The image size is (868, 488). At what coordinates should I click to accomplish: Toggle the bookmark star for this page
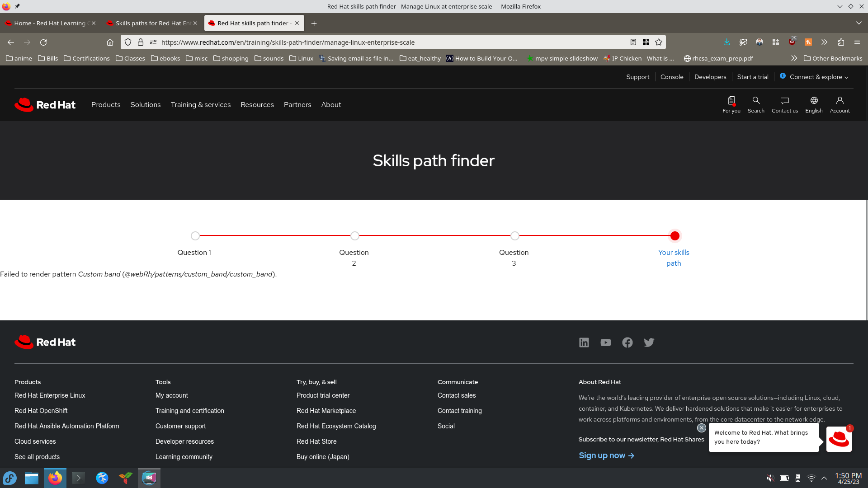pyautogui.click(x=658, y=42)
